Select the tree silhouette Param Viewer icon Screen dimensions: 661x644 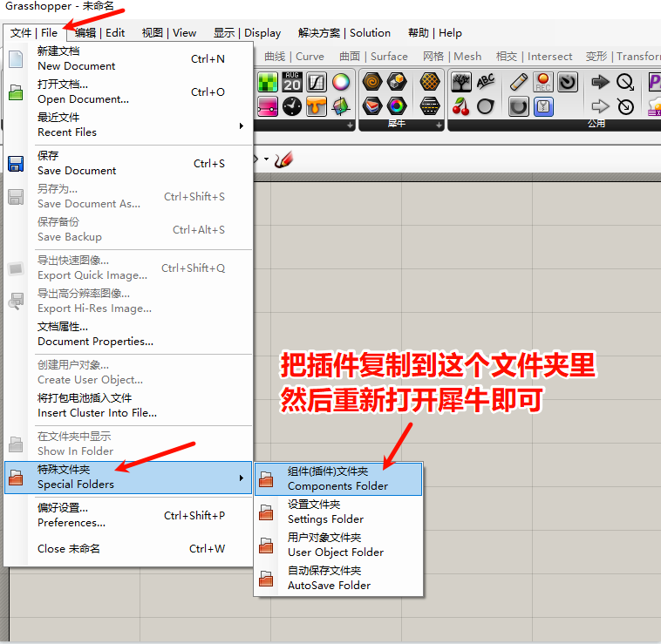coord(461,82)
